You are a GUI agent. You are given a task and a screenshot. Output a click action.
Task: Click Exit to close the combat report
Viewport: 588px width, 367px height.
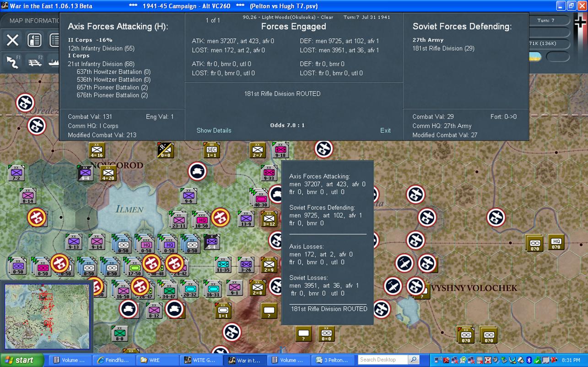coord(385,130)
